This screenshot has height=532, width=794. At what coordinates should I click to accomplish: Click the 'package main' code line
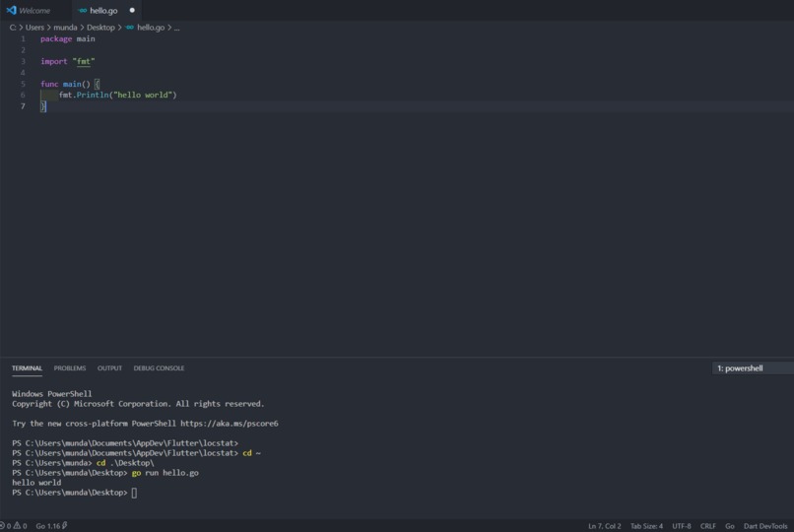[x=68, y=39]
